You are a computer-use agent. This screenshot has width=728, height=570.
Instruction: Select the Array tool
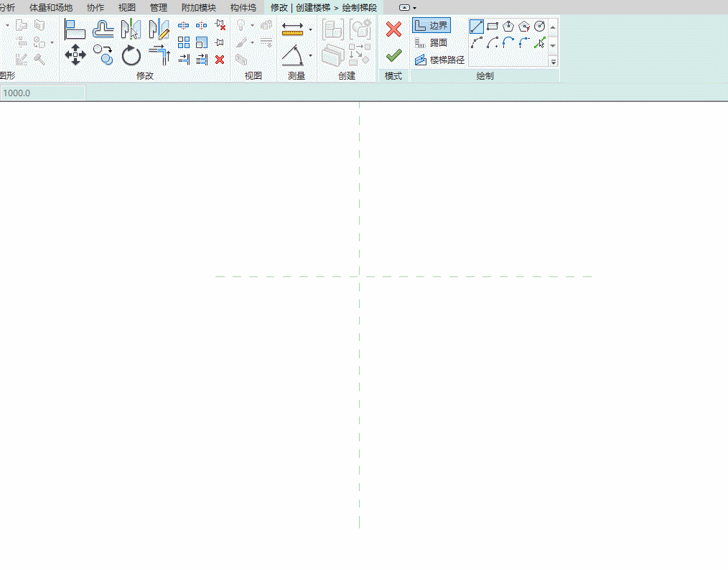(184, 42)
